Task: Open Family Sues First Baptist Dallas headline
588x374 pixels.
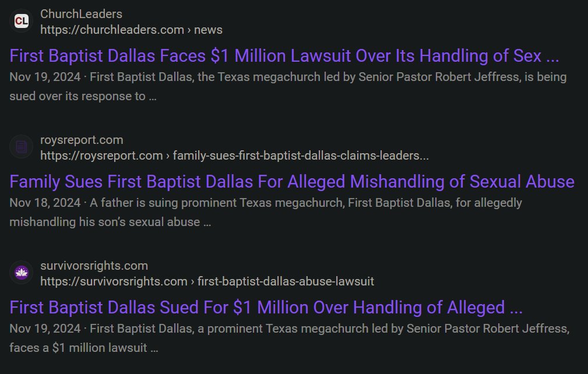Action: pos(292,182)
